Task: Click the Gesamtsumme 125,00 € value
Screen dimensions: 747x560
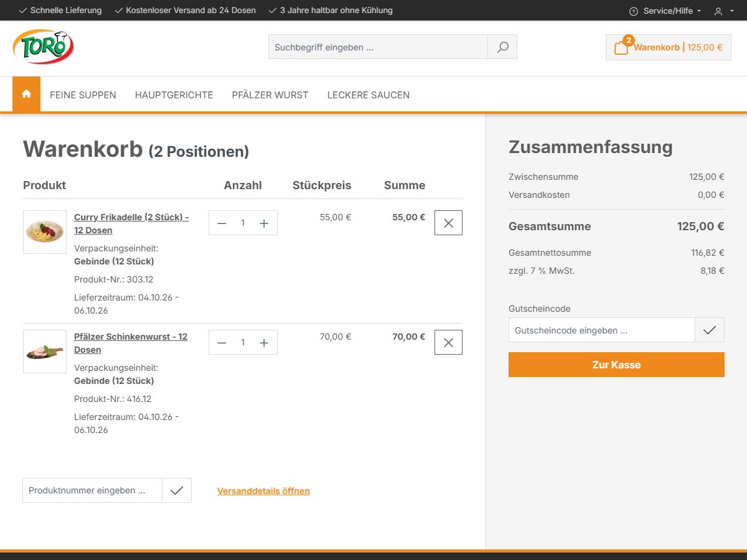Action: click(x=700, y=226)
